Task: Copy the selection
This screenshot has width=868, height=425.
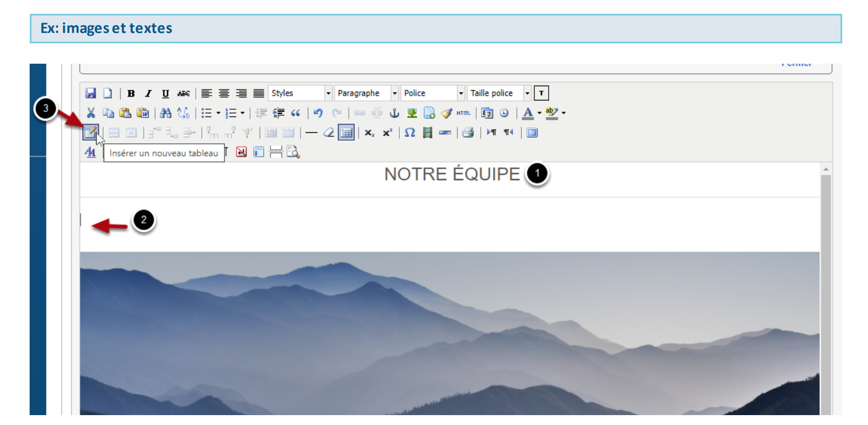Action: pyautogui.click(x=108, y=113)
